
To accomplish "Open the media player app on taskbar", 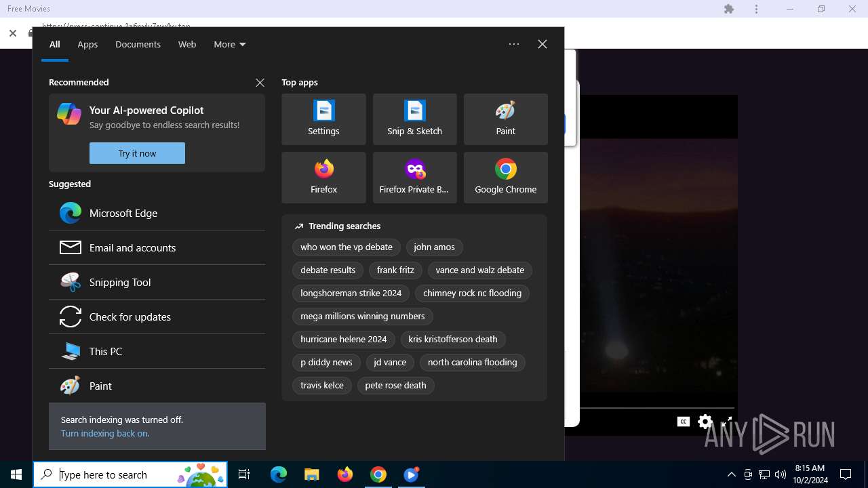I will (412, 474).
